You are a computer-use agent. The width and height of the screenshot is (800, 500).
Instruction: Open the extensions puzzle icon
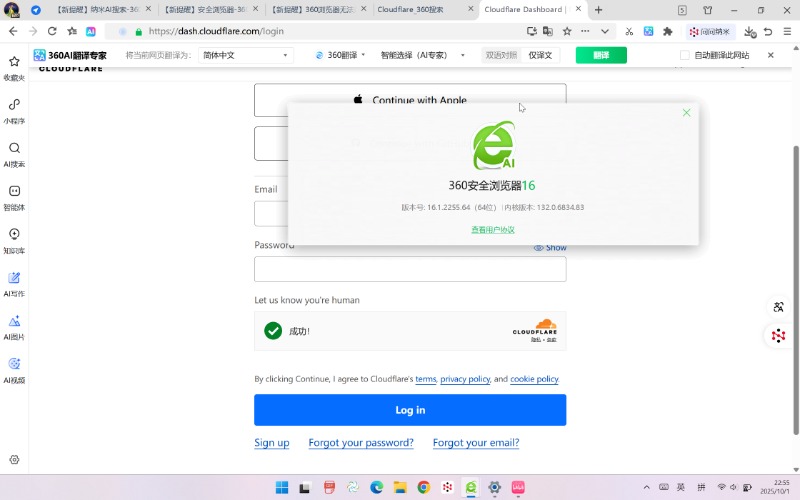[667, 32]
